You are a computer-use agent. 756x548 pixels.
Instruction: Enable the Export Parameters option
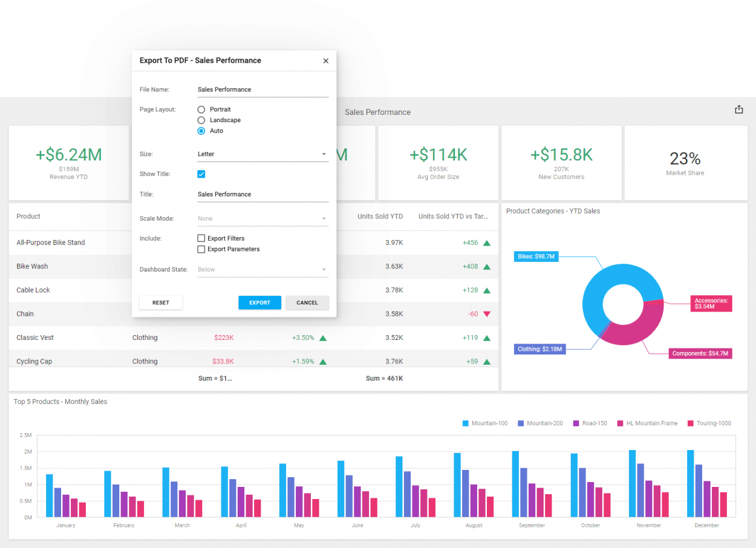click(x=201, y=249)
